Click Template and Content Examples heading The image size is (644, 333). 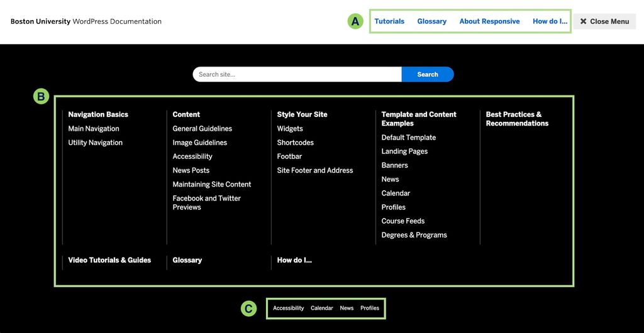pos(419,119)
